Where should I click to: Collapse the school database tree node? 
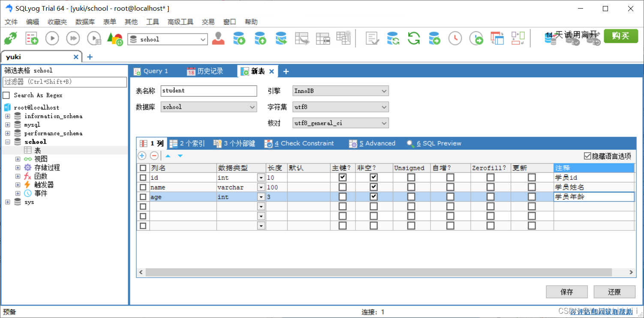click(x=7, y=142)
